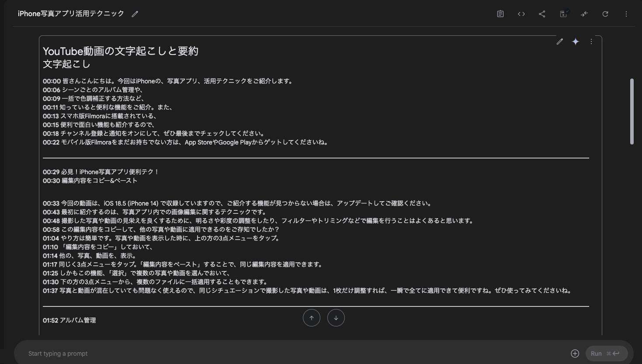Image resolution: width=642 pixels, height=364 pixels.
Task: Click the title 'iPhone写真アプリ活用テクニック'
Action: [71, 14]
